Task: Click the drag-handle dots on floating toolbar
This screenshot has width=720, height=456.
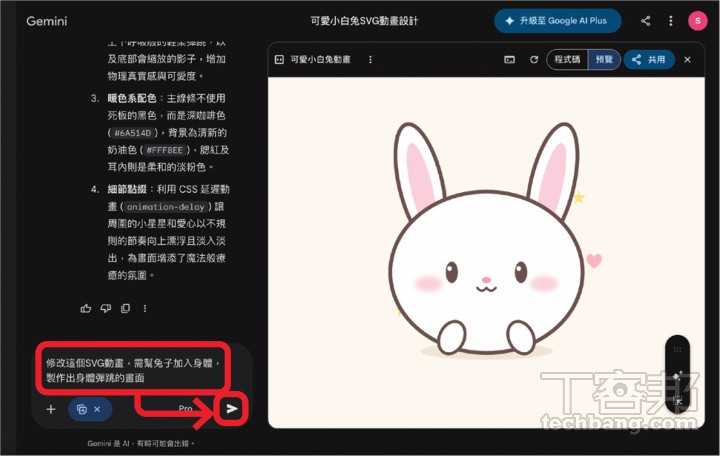Action: click(677, 350)
